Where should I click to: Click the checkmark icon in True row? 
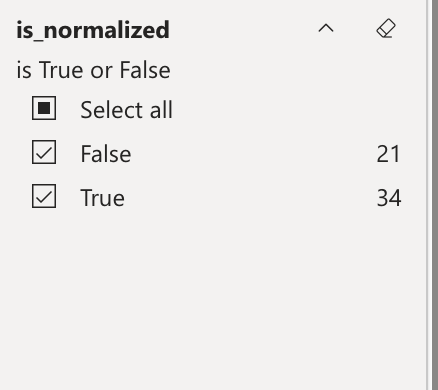44,196
